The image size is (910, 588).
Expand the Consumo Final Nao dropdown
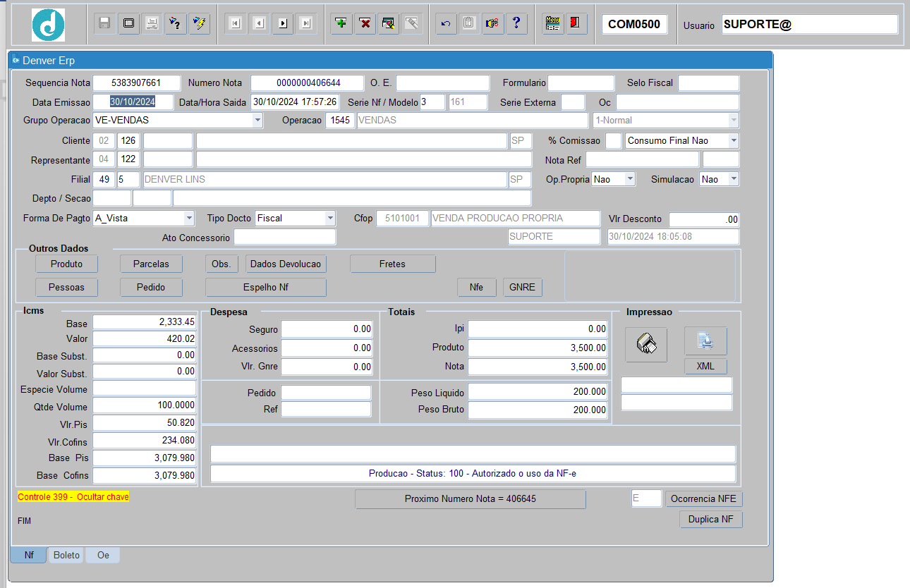click(x=734, y=140)
